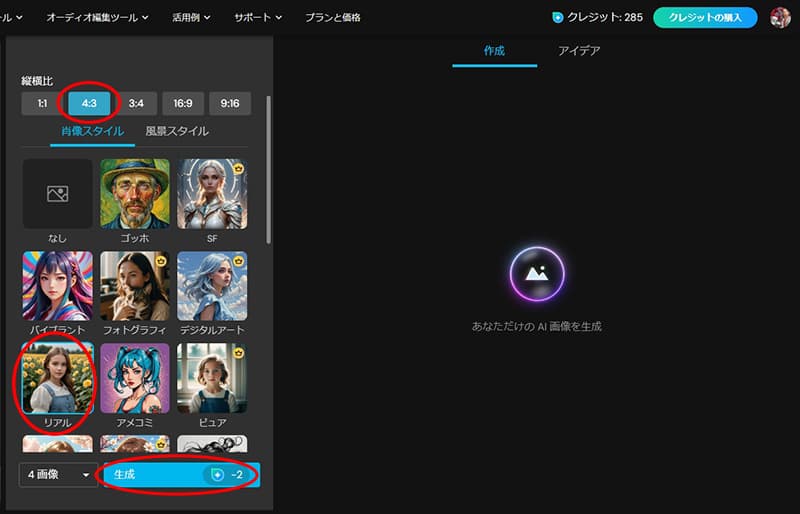Select the 16:9 aspect ratio
800x514 pixels.
coord(183,104)
